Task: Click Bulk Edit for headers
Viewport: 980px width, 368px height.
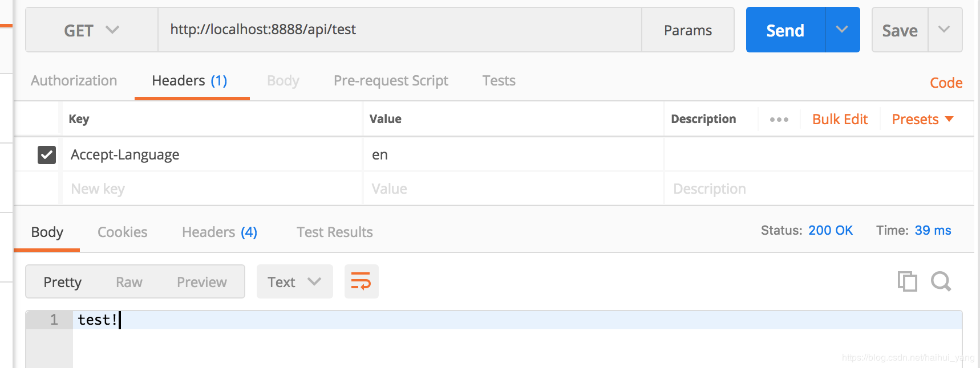Action: click(x=840, y=120)
